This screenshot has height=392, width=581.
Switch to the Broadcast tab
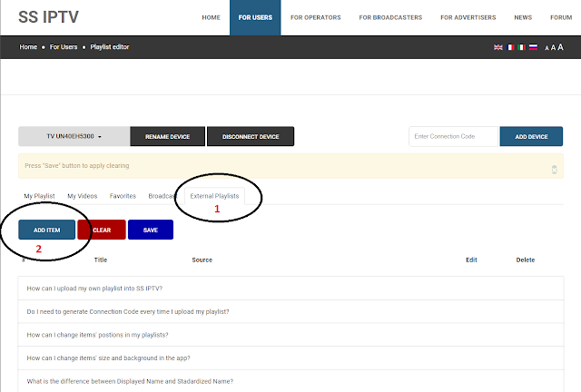[x=162, y=196]
